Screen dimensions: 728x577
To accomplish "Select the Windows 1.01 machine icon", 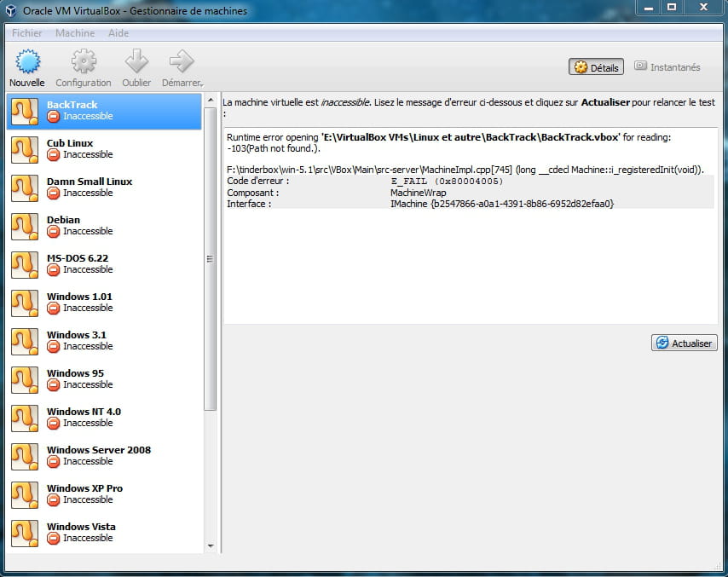I will tap(25, 303).
